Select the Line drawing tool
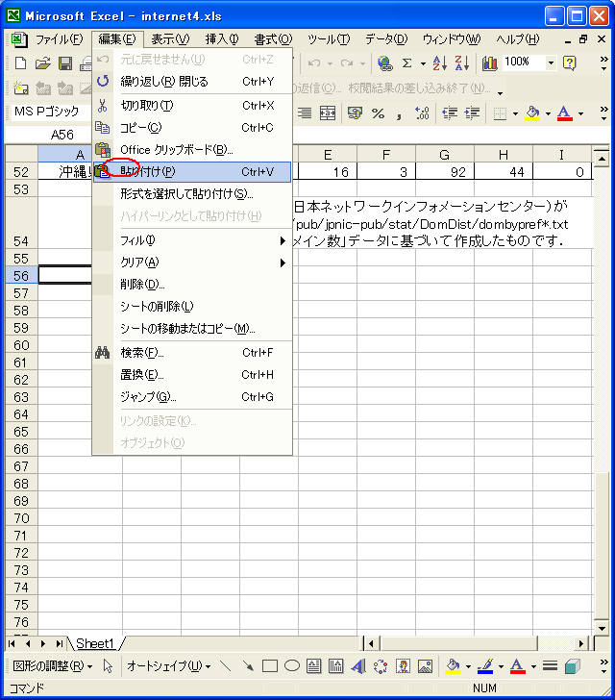The height and width of the screenshot is (700, 615). (226, 666)
